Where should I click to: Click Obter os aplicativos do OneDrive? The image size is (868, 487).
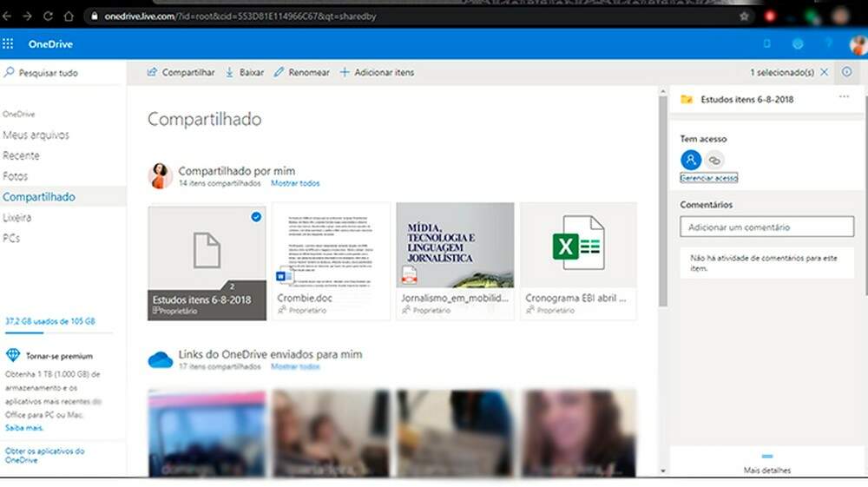point(45,456)
